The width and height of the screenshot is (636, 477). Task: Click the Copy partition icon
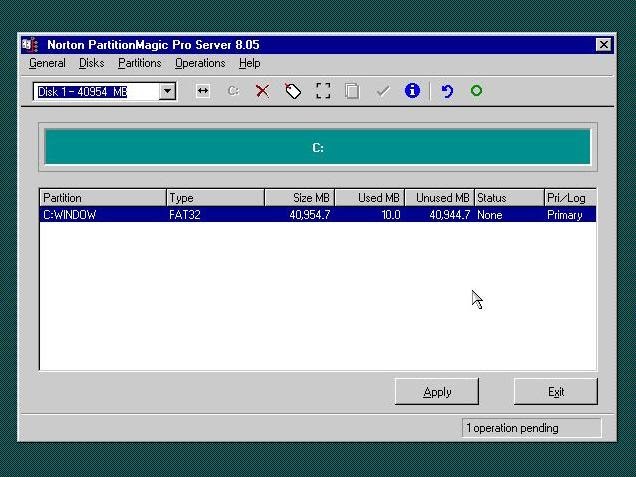(352, 91)
